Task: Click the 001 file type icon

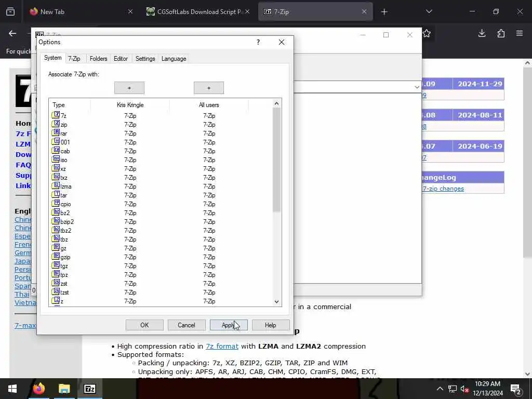Action: (56, 141)
